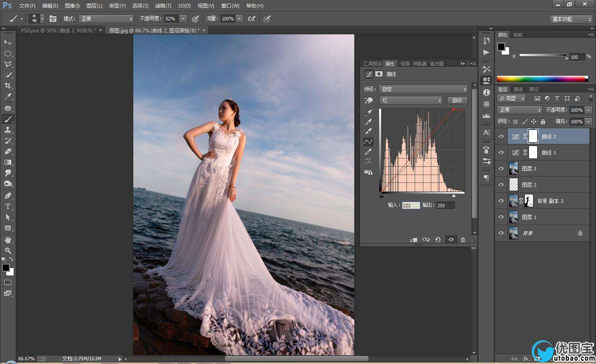Viewport: 596px width, 364px height.
Task: Toggle lock transparent pixels
Action: pos(515,122)
